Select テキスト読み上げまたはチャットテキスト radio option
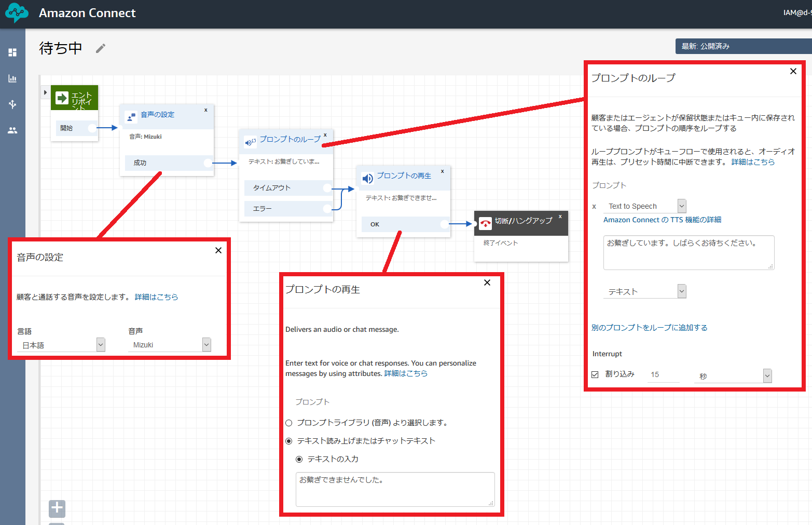 (289, 441)
